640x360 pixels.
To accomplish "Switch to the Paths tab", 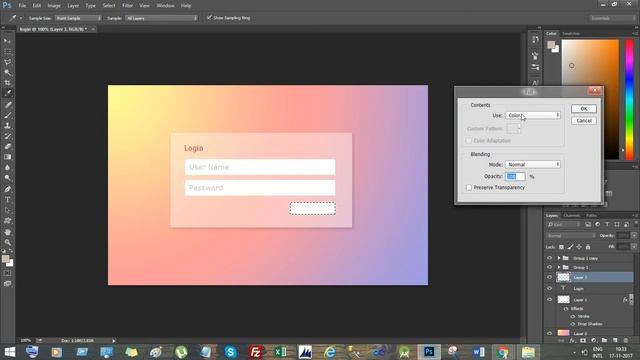I will (x=591, y=216).
